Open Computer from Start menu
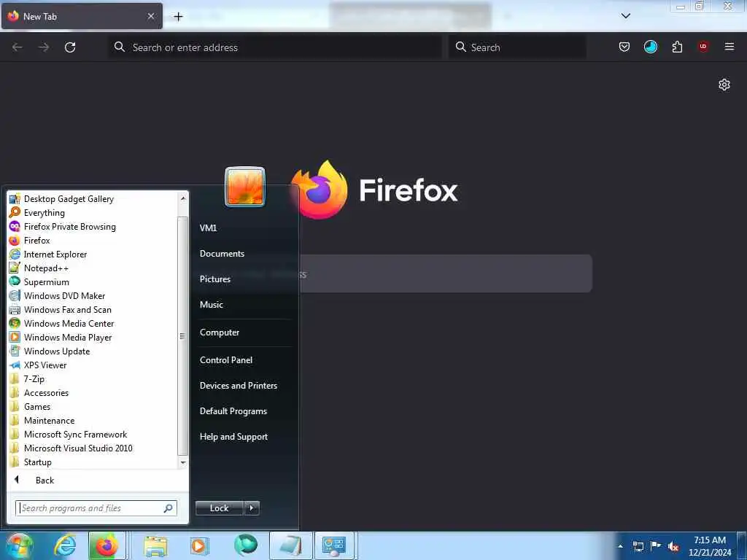The image size is (747, 560). pyautogui.click(x=219, y=332)
